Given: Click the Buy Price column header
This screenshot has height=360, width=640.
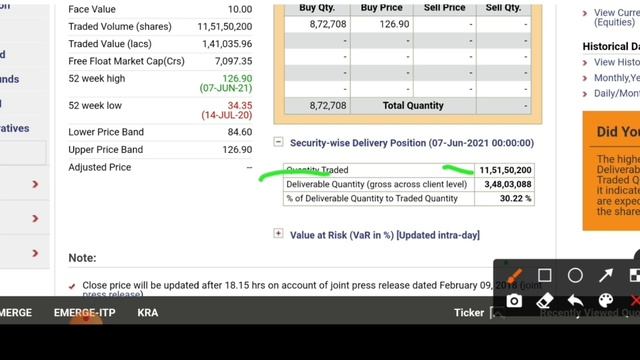Looking at the screenshot, I should [382, 8].
